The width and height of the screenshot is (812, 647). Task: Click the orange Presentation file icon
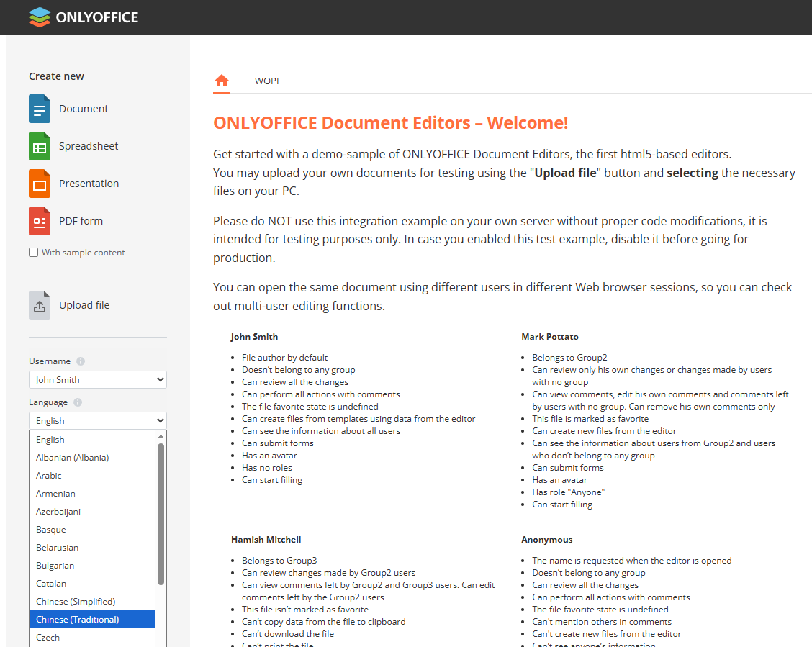point(40,184)
